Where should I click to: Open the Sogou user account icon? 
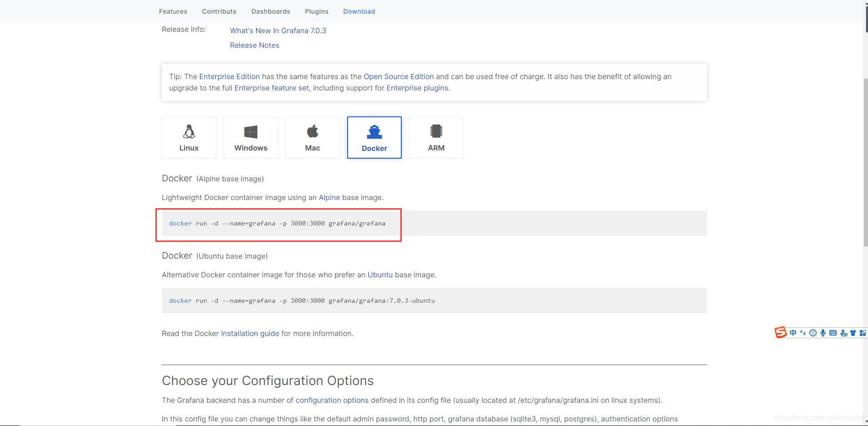[x=844, y=333]
